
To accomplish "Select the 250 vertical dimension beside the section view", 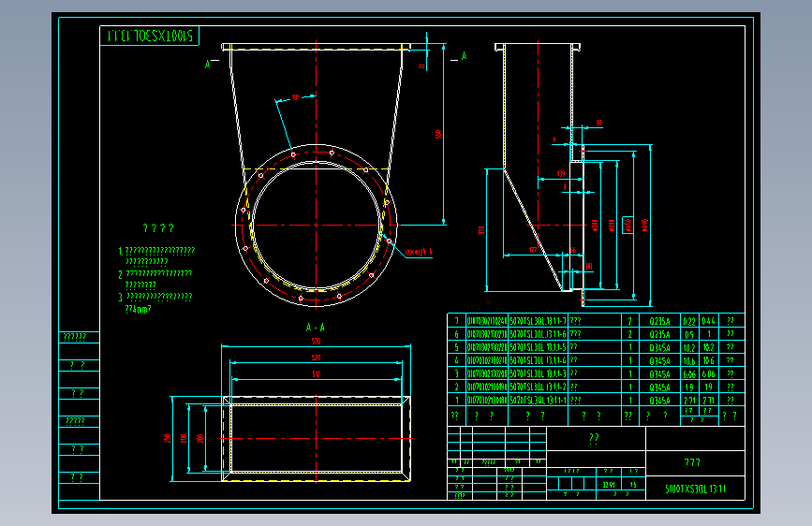I will 168,438.
